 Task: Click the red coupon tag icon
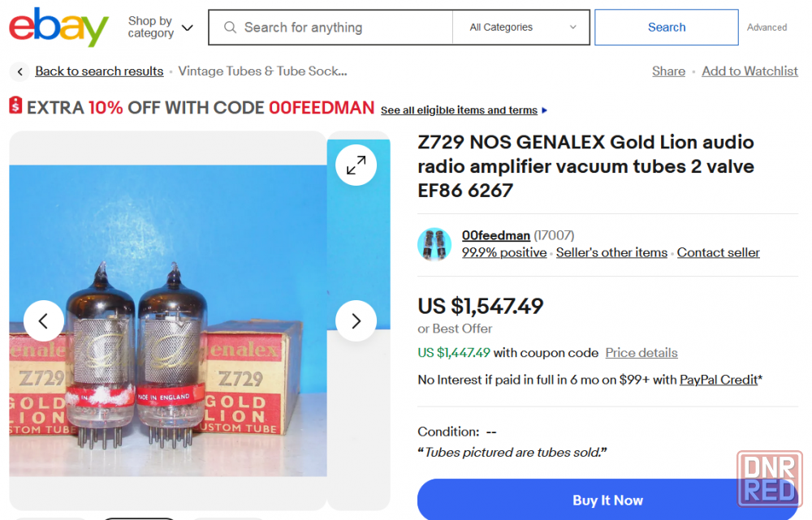tap(15, 105)
